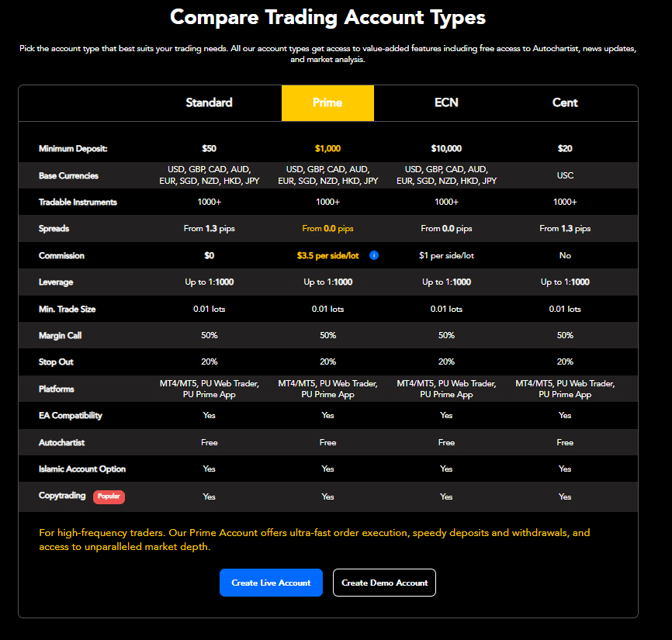Viewport: 672px width, 640px height.
Task: Click the platforms list under Cent column
Action: pyautogui.click(x=565, y=389)
